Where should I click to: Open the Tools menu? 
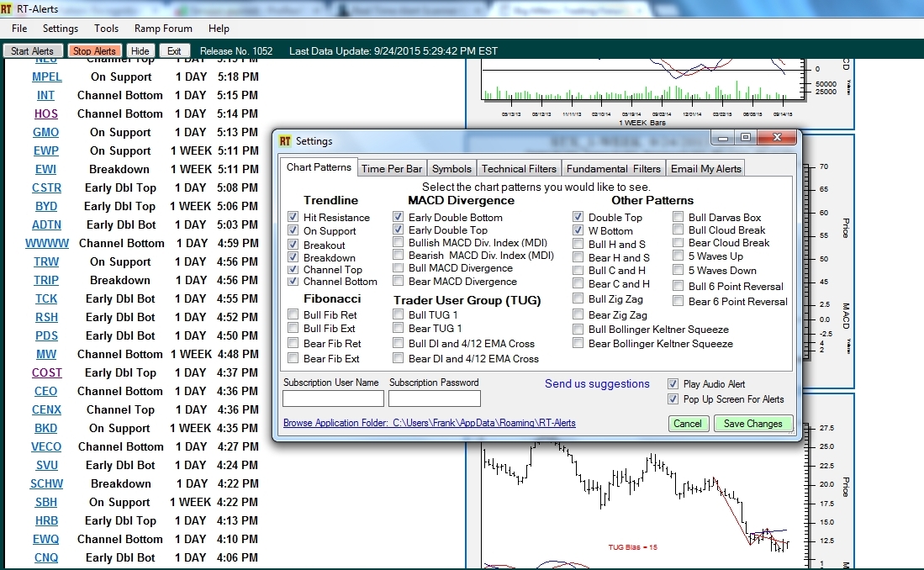pyautogui.click(x=106, y=29)
